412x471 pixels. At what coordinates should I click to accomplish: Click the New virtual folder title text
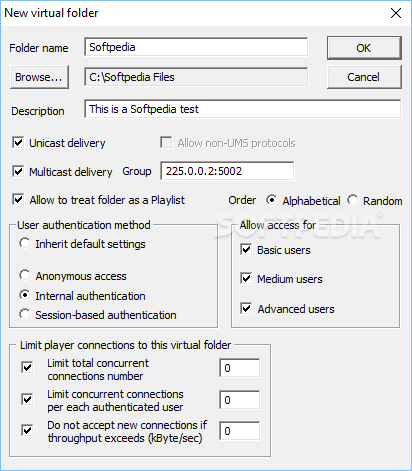click(51, 13)
